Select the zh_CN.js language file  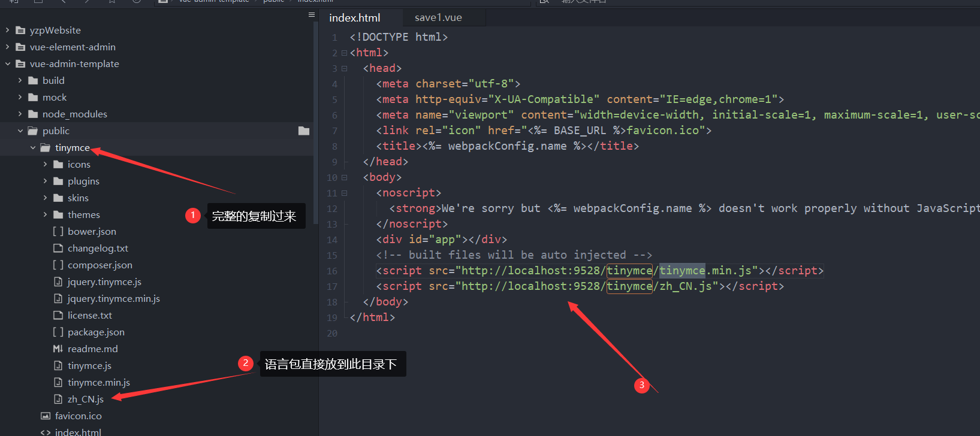pyautogui.click(x=86, y=399)
